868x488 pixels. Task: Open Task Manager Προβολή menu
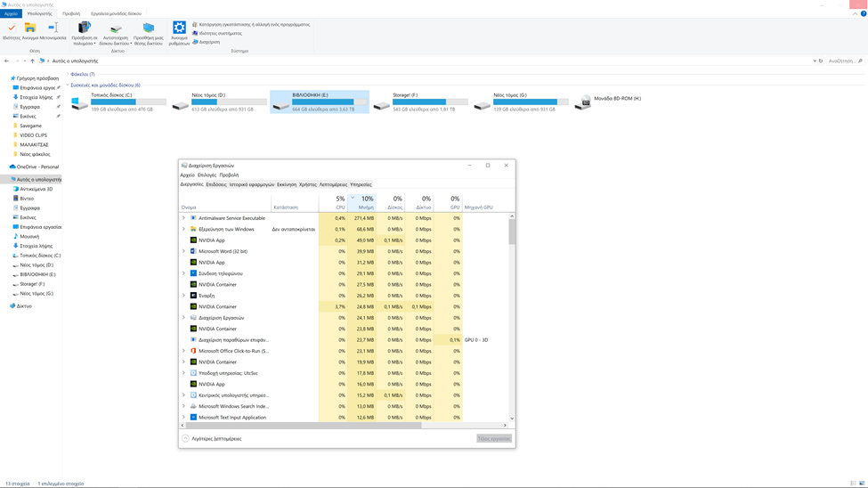pyautogui.click(x=229, y=175)
